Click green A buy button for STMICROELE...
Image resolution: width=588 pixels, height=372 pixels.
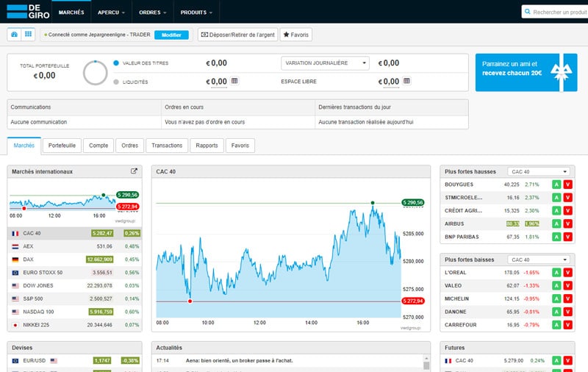(556, 198)
